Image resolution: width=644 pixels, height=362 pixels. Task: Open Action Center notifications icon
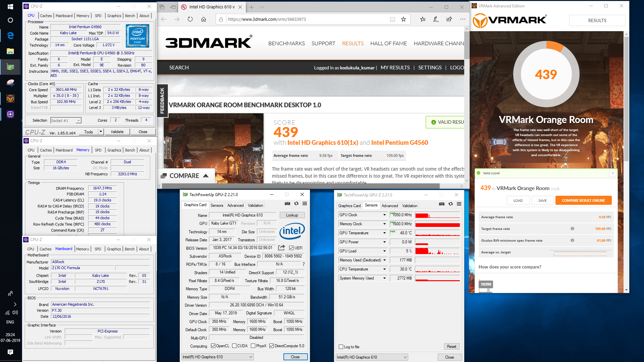(x=10, y=352)
